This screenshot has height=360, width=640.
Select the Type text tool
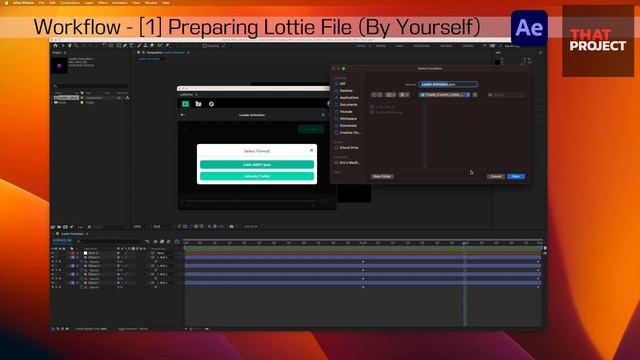(x=131, y=46)
